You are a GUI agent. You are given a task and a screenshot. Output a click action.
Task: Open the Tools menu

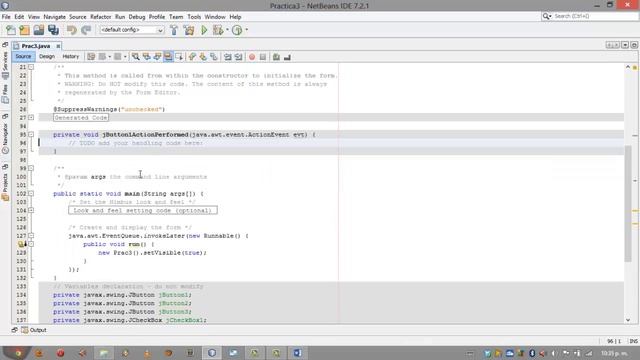[194, 17]
